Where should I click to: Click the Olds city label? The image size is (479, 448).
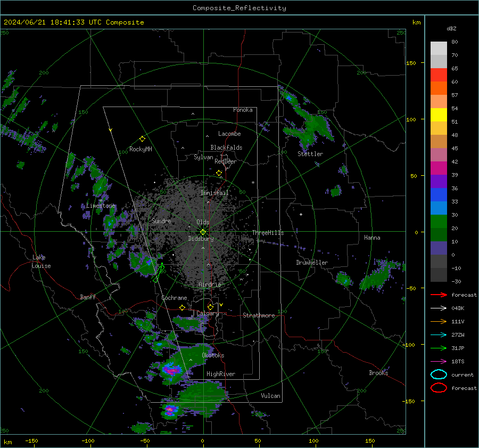(x=203, y=222)
